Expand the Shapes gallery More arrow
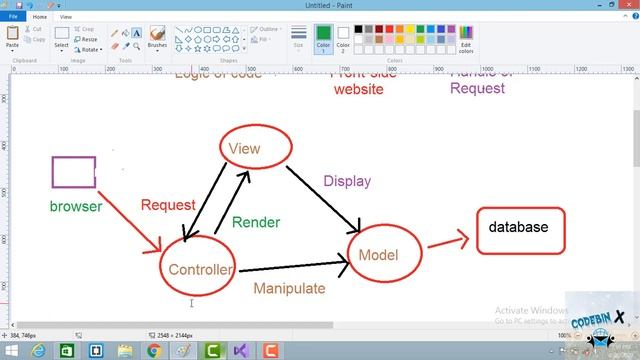This screenshot has height=360, width=640. [244, 49]
